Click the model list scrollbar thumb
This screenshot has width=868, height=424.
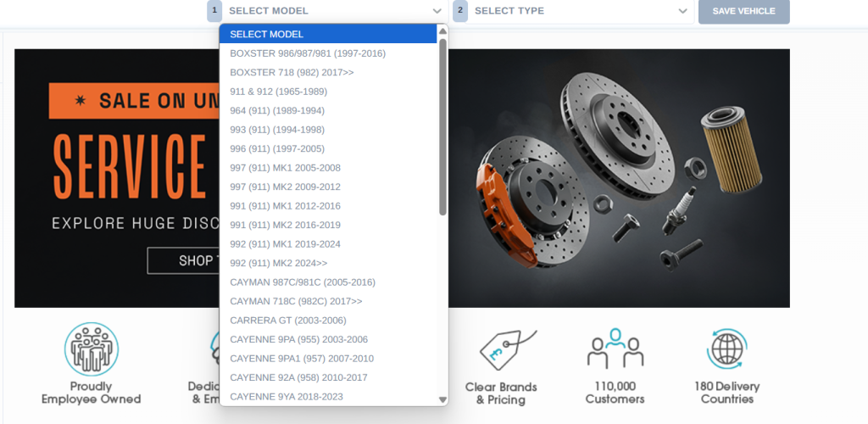(442, 126)
